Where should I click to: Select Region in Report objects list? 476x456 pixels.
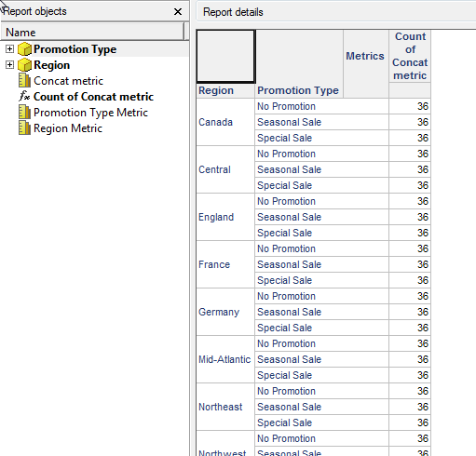(51, 65)
